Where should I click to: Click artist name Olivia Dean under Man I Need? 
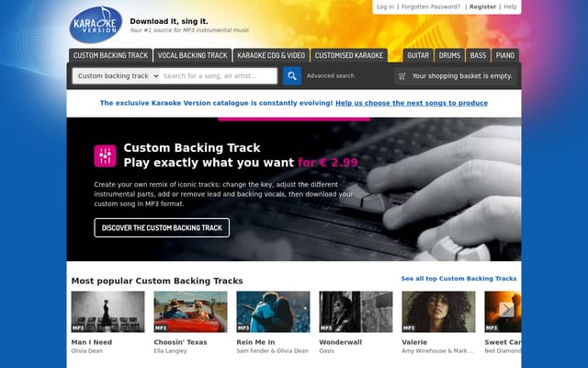(87, 351)
